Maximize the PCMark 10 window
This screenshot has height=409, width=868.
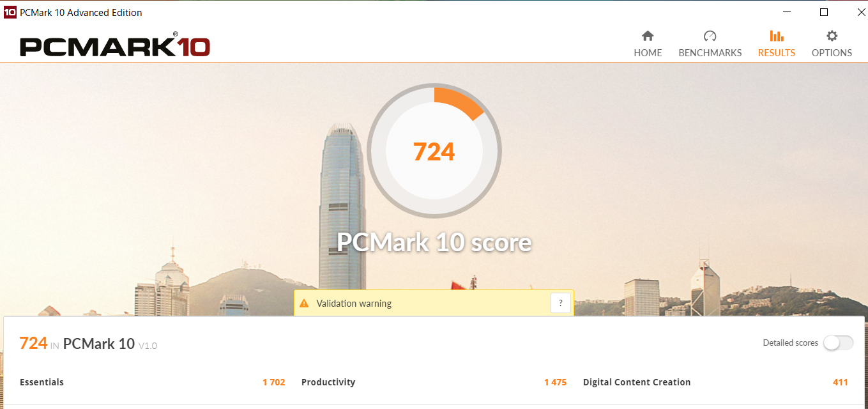[x=824, y=12]
